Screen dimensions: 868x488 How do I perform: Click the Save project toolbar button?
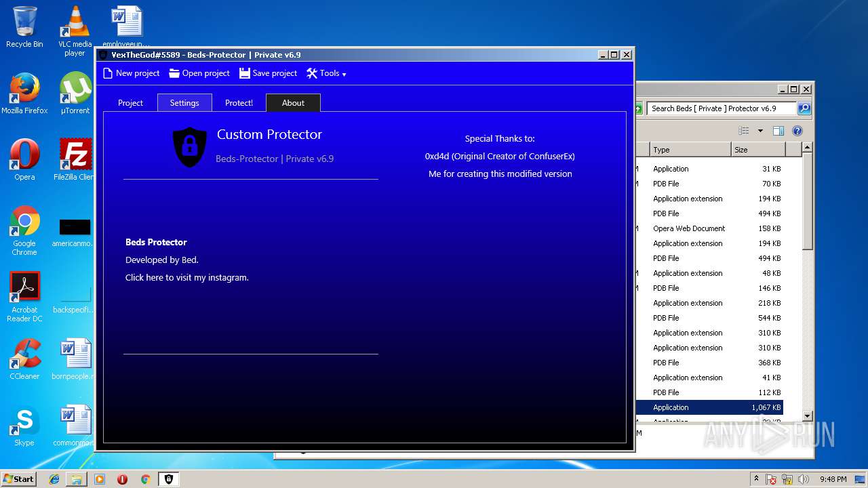point(268,73)
